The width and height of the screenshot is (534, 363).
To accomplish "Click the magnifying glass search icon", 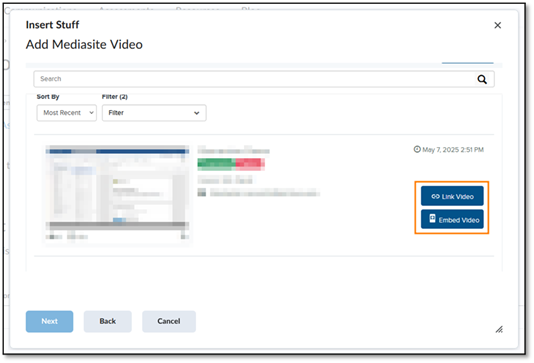I will click(482, 79).
